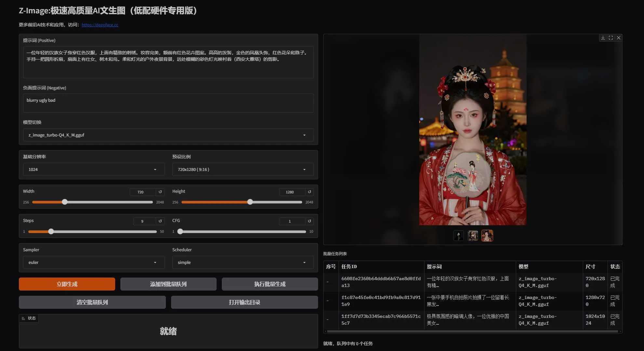Viewport: 644px width, 351px height.
Task: Open the deepface.cc hyperlink
Action: [100, 24]
